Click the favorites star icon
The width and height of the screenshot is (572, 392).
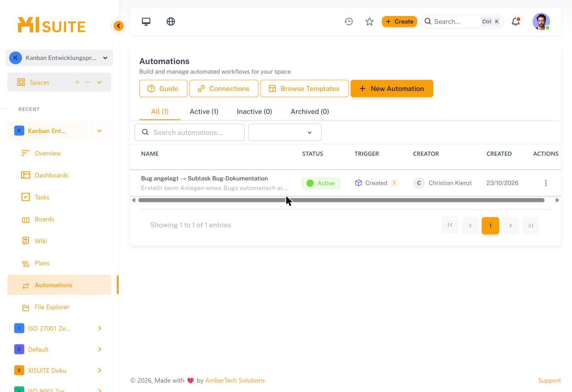click(x=370, y=21)
